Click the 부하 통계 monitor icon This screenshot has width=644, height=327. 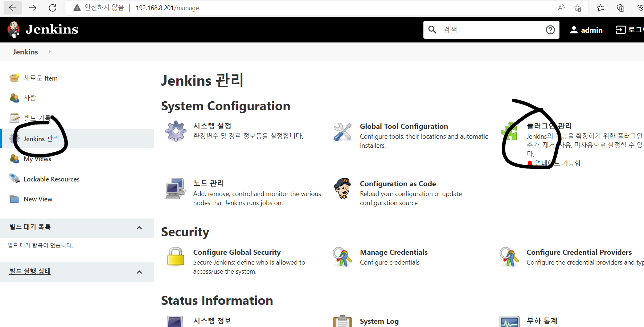[509, 321]
